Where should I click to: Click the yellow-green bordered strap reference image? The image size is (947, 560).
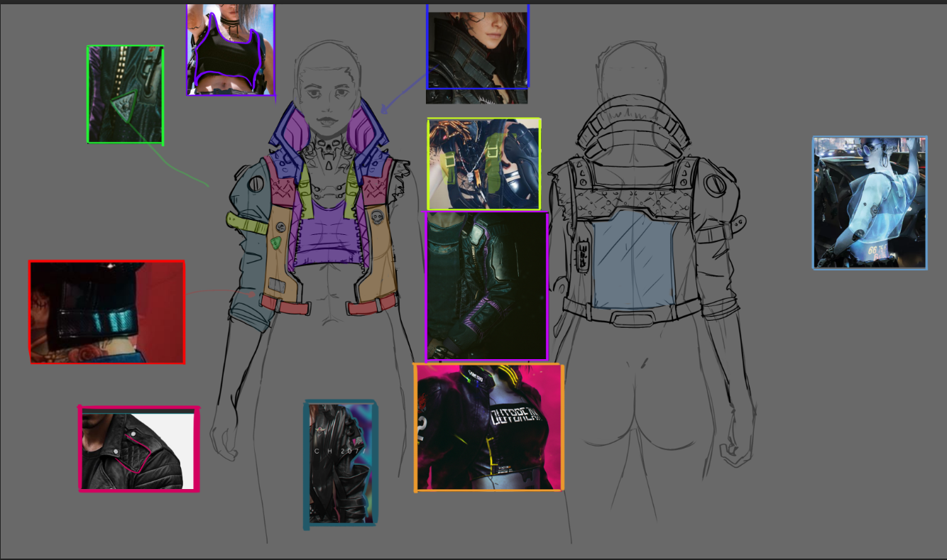click(x=483, y=164)
